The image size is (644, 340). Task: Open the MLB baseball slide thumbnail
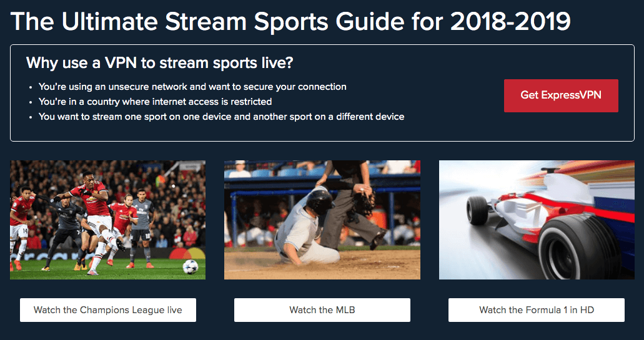(x=322, y=220)
